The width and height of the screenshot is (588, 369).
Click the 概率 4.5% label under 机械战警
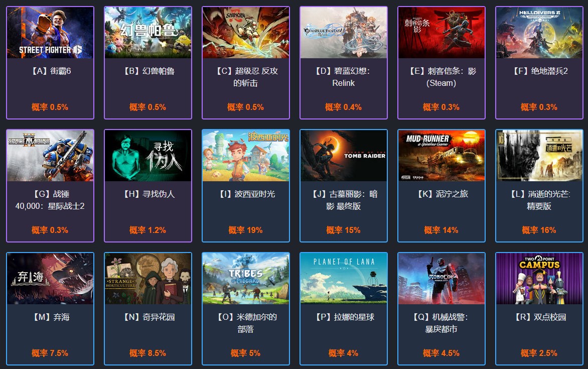[442, 353]
